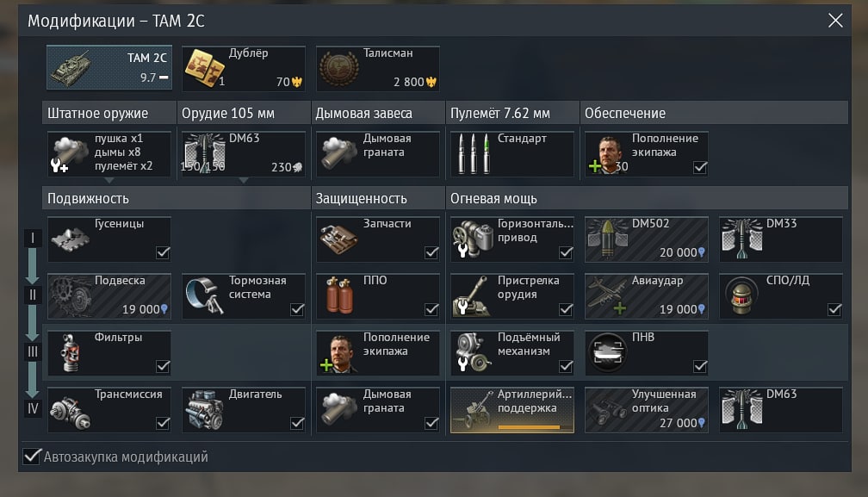Buy the Талисман for 2 800
Viewport: 868px width, 497px height.
[378, 68]
